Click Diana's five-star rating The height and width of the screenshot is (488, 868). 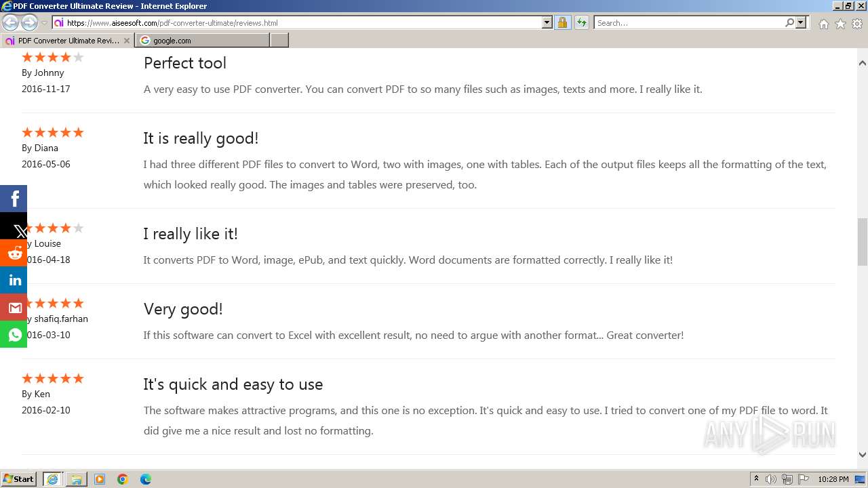[x=53, y=132]
